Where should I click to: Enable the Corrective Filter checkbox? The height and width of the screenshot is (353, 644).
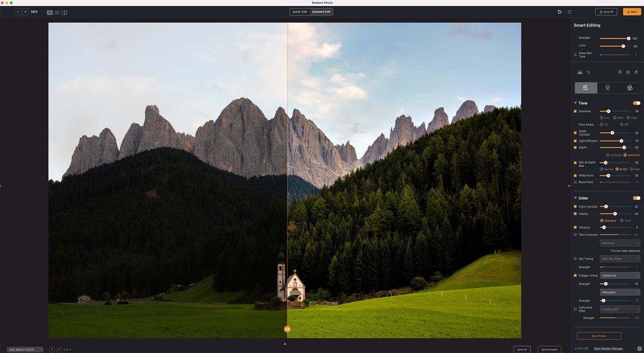[575, 309]
